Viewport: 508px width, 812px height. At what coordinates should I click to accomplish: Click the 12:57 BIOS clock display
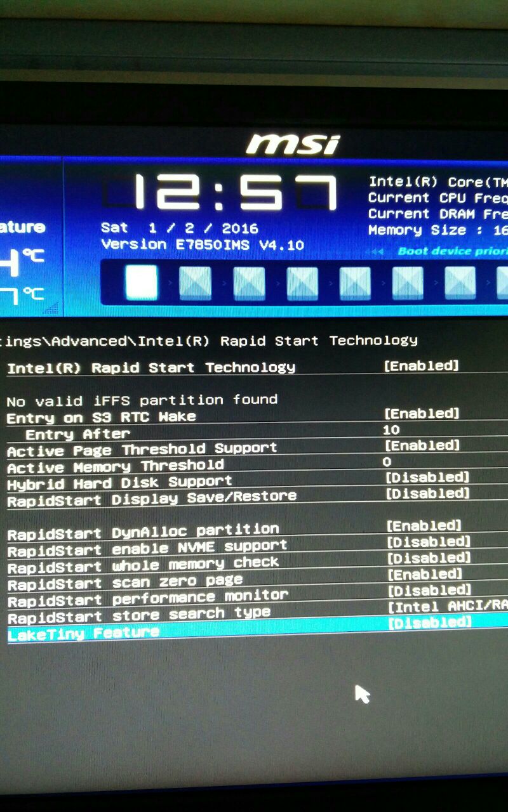tap(221, 192)
